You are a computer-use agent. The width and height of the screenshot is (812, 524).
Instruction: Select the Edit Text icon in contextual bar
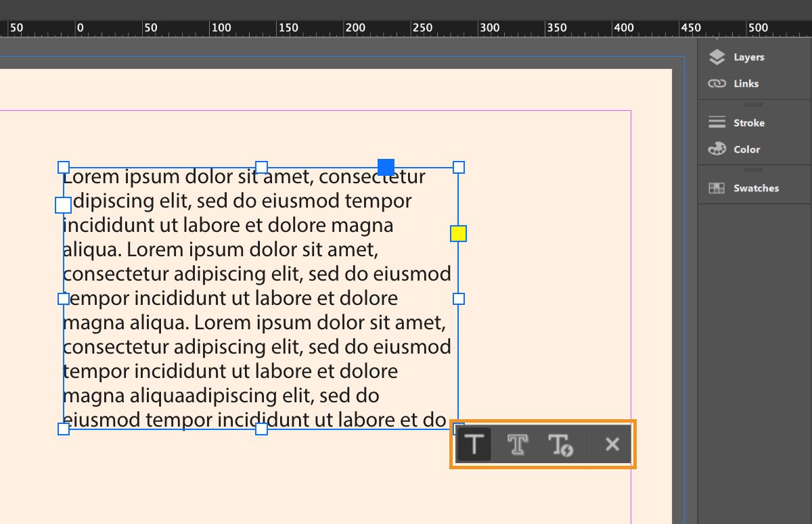tap(474, 444)
